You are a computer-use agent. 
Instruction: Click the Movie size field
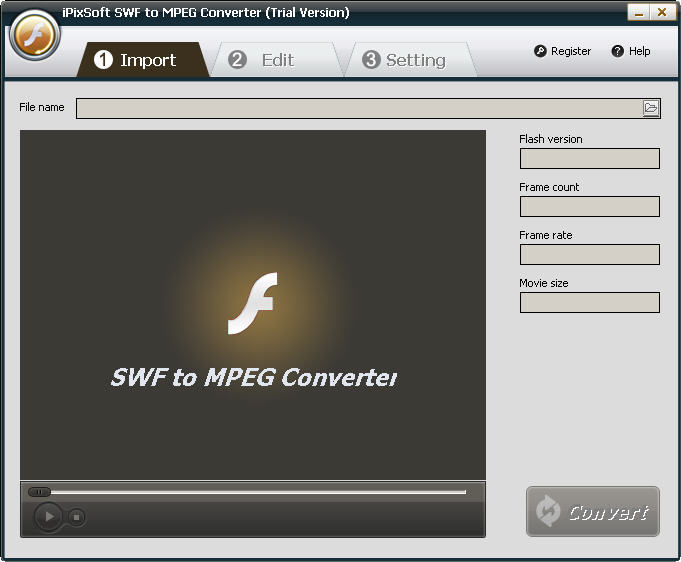(590, 302)
